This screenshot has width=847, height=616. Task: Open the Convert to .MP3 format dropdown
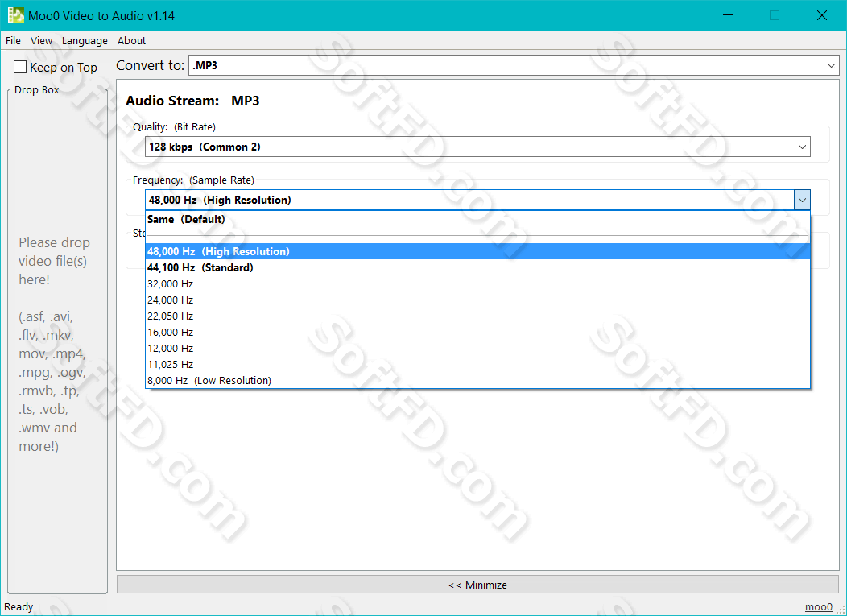(x=514, y=65)
